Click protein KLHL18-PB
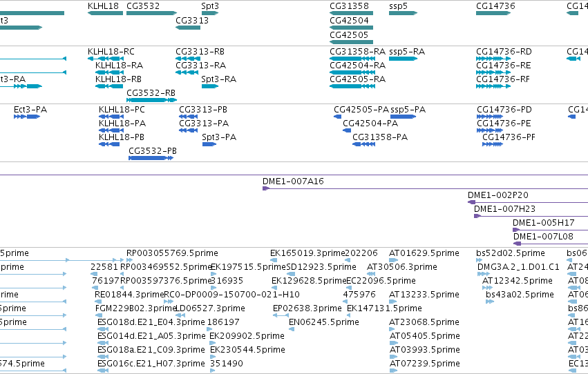This screenshot has height=374, width=588. pos(109,144)
